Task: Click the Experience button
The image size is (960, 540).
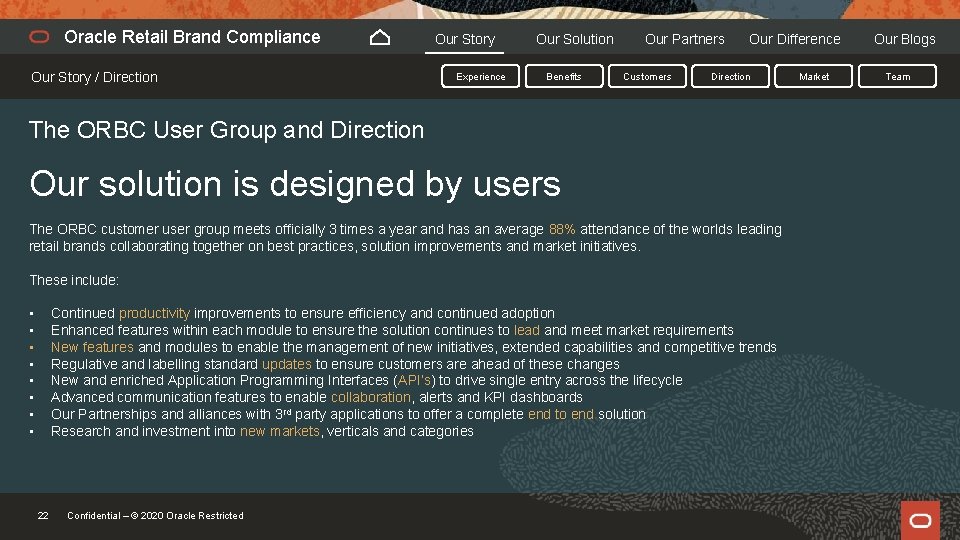Action: [481, 77]
